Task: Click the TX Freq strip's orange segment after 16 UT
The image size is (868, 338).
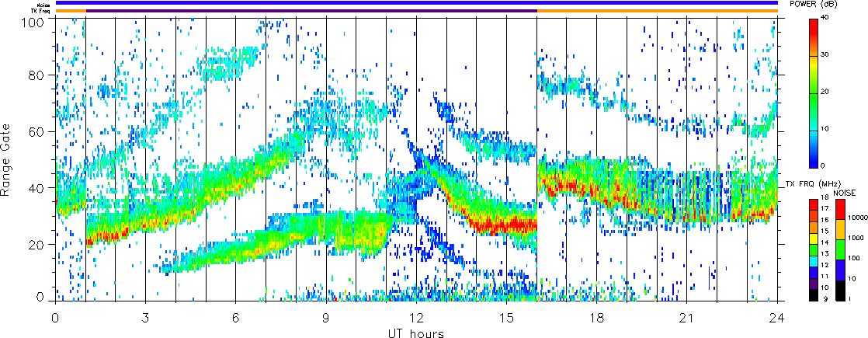Action: [x=658, y=11]
